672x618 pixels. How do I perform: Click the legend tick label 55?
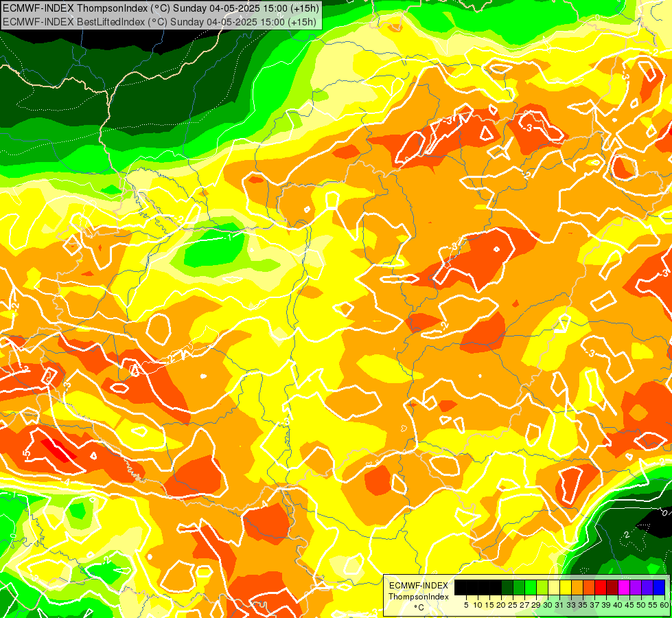click(653, 605)
